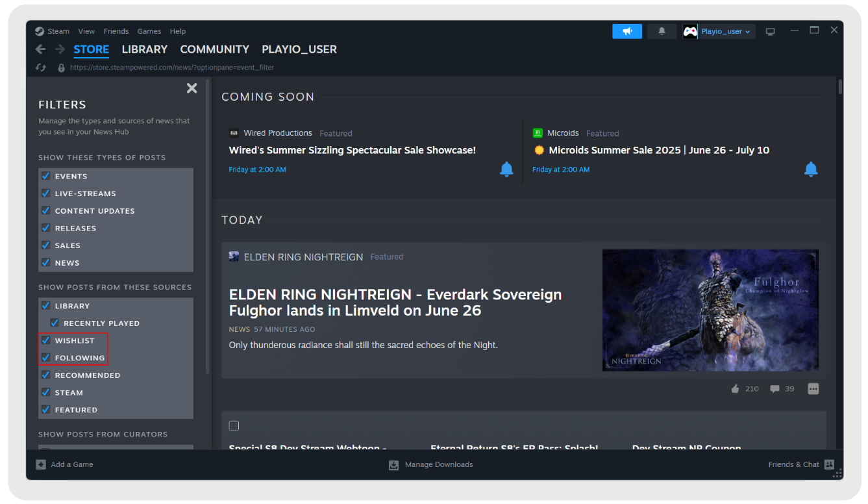Like the Nightreign post with thumbs up
This screenshot has width=868, height=504.
(x=736, y=388)
